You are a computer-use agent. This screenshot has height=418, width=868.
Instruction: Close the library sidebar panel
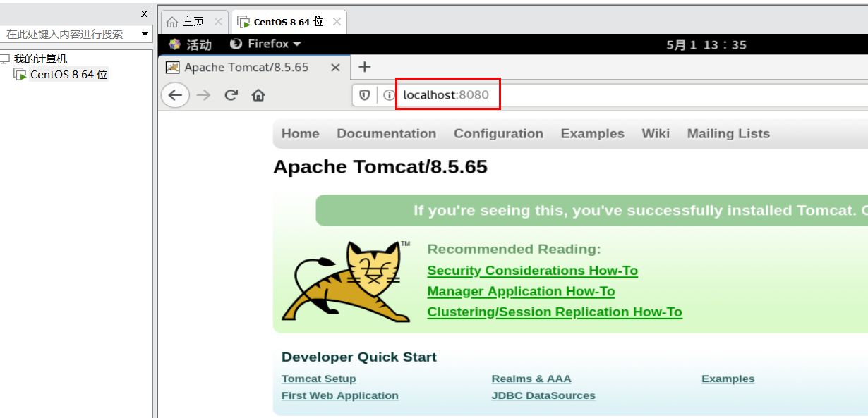pos(145,13)
